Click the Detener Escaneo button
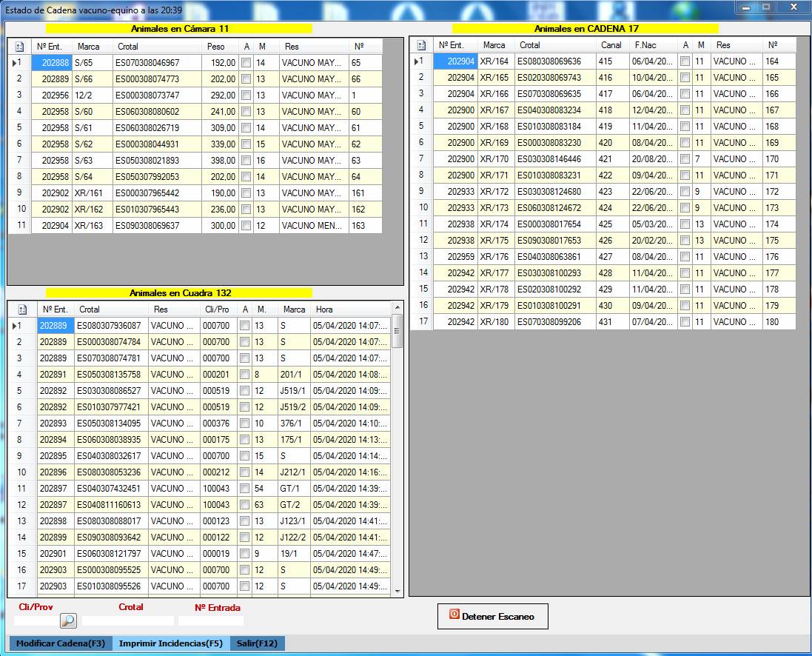The width and height of the screenshot is (812, 656). coord(493,616)
